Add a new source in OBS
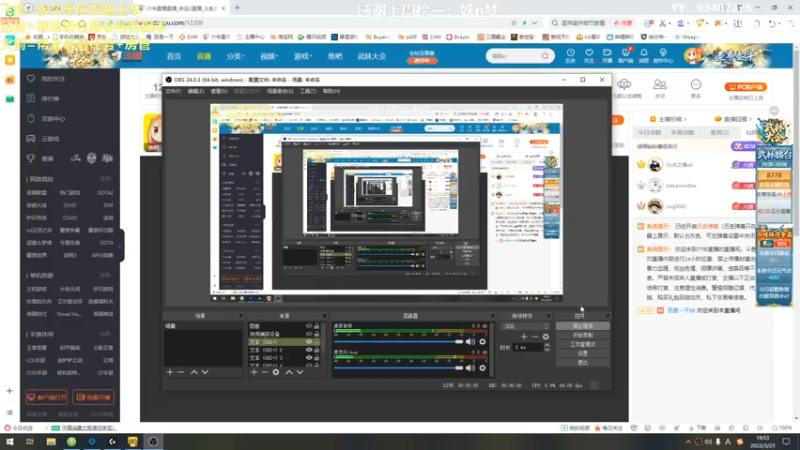Screen dimensions: 800x450 pyautogui.click(x=254, y=372)
